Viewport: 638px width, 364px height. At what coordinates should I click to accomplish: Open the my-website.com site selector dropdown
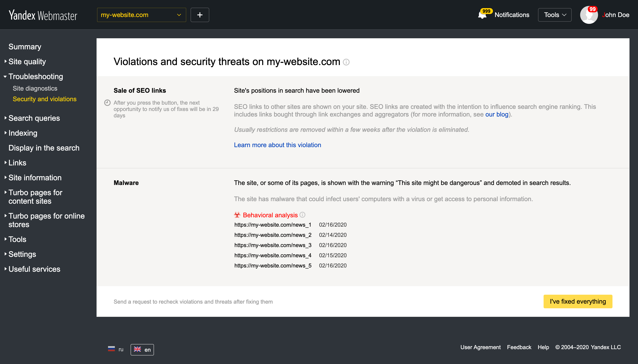click(141, 15)
